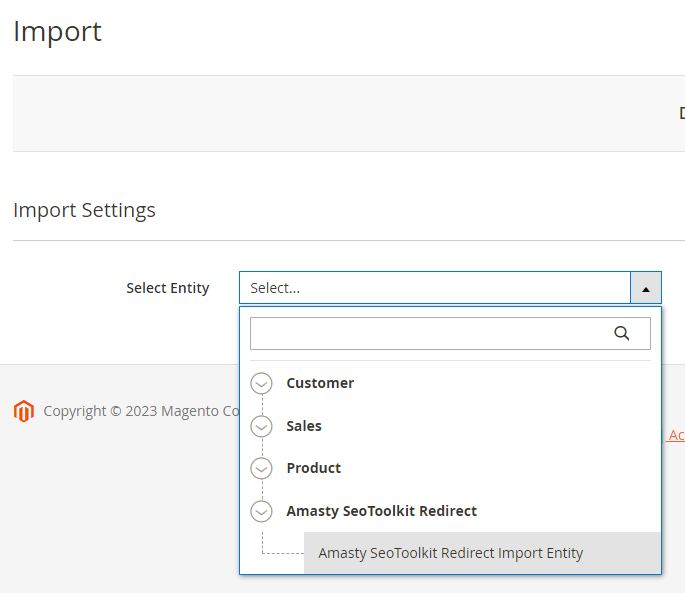
Task: Click the Select... entity combo box
Action: (x=450, y=288)
